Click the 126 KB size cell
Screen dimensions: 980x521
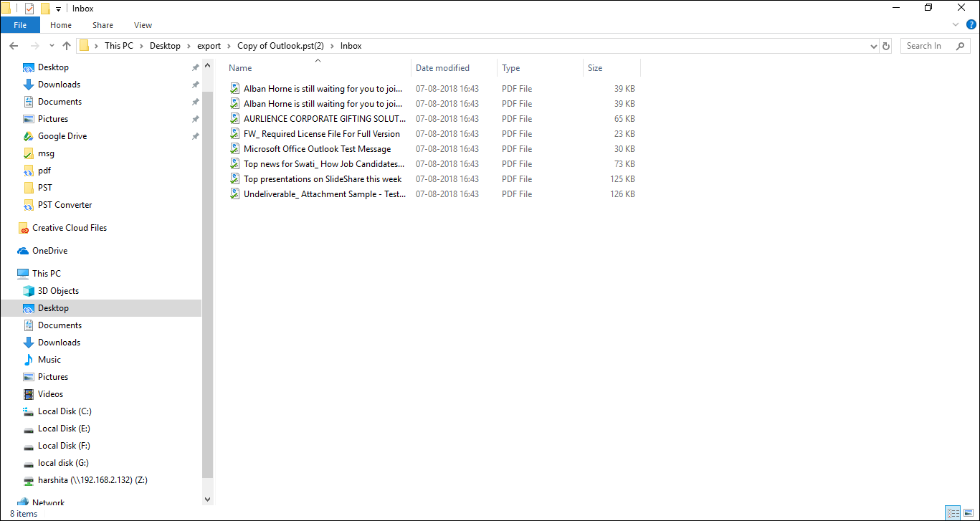click(x=622, y=194)
